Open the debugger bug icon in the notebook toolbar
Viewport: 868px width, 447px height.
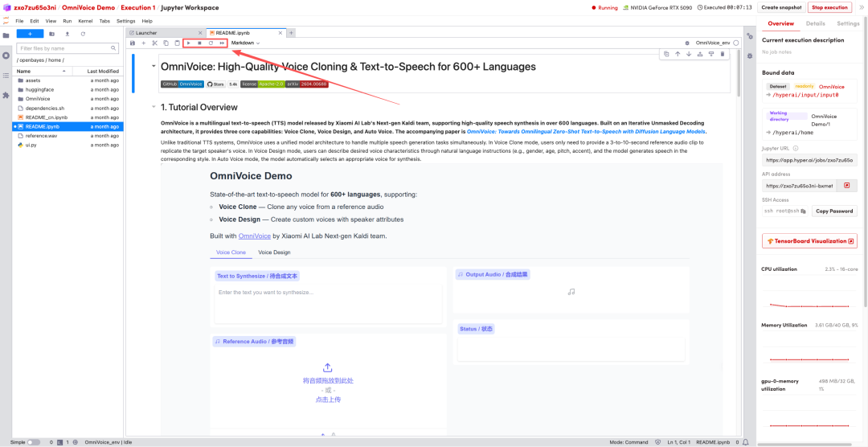tap(687, 43)
